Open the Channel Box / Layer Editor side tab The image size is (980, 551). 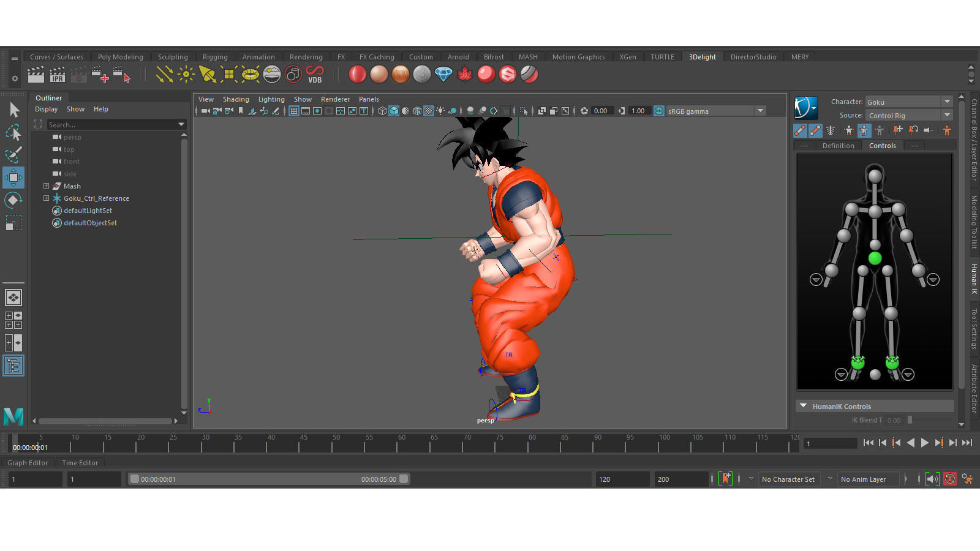(974, 140)
